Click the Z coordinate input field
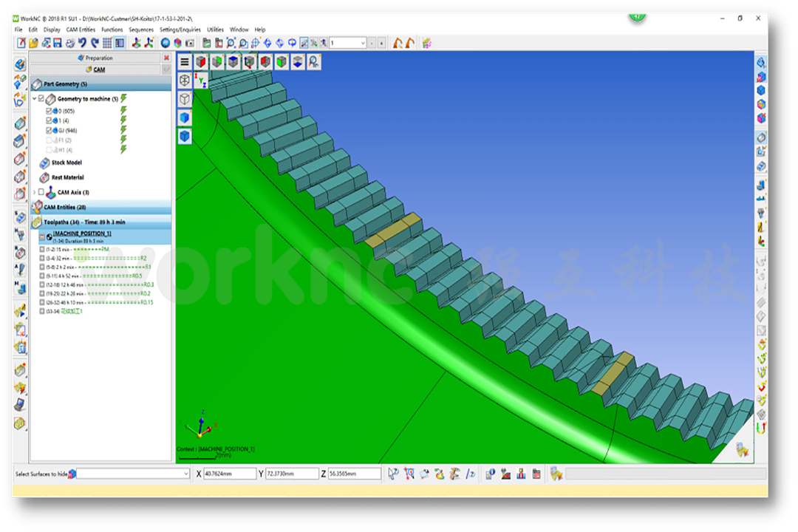798x532 pixels. (x=354, y=474)
